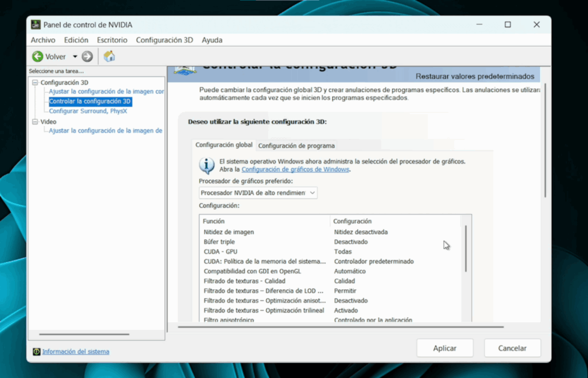Select Configurar Surround, PhysX item
588x378 pixels.
88,111
